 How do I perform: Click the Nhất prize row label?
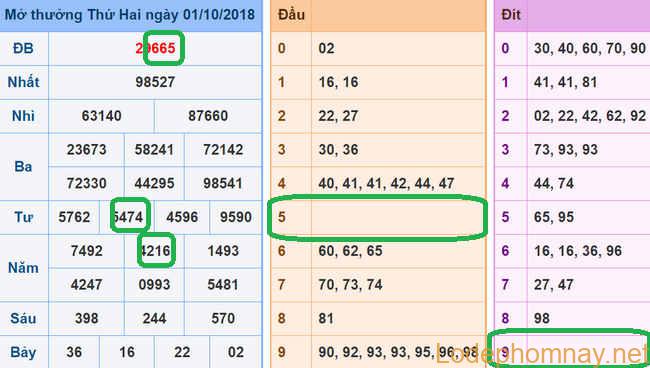(24, 82)
